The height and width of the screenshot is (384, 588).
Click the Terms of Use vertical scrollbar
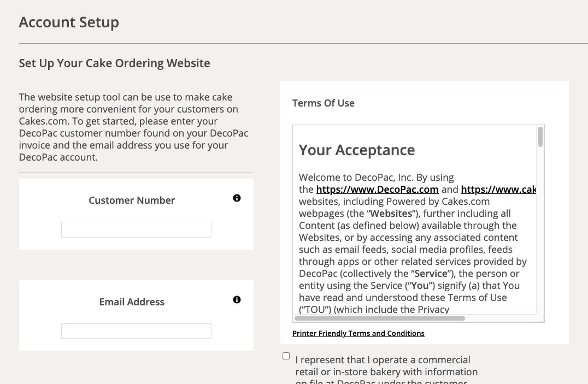click(x=540, y=137)
